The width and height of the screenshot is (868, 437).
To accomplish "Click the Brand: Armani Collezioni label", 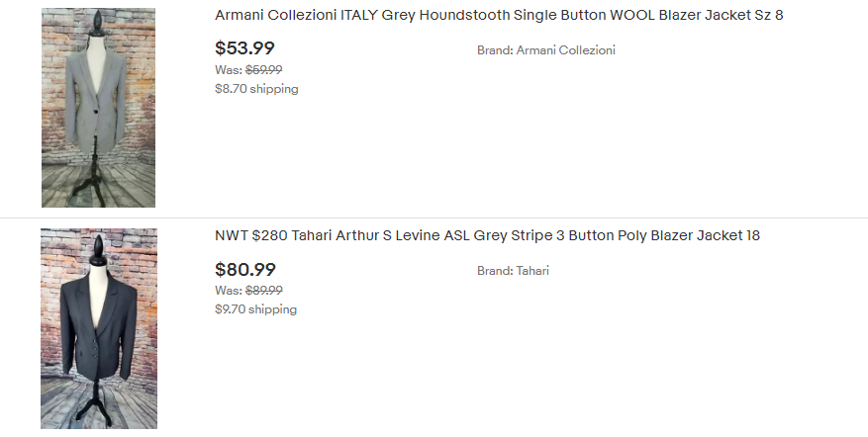I will click(545, 50).
